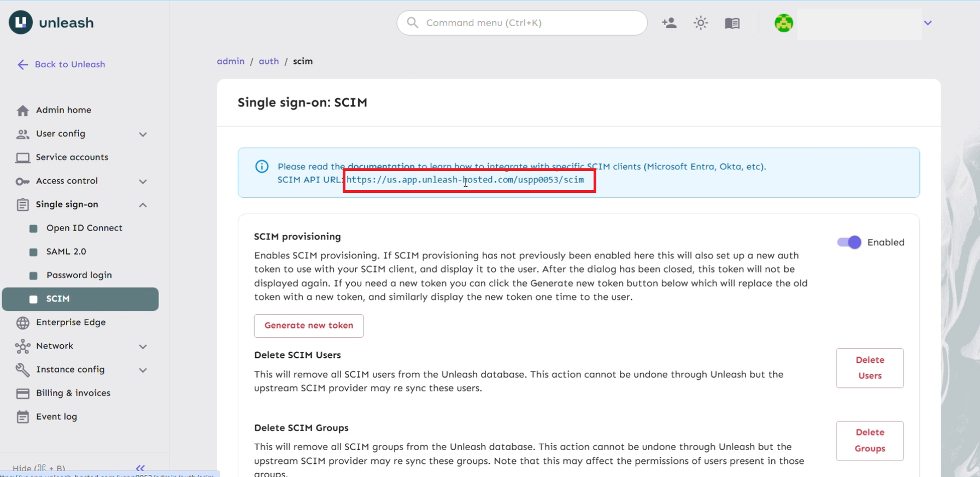Collapse sidebar with double chevron icon
This screenshot has height=477, width=980.
tap(140, 468)
